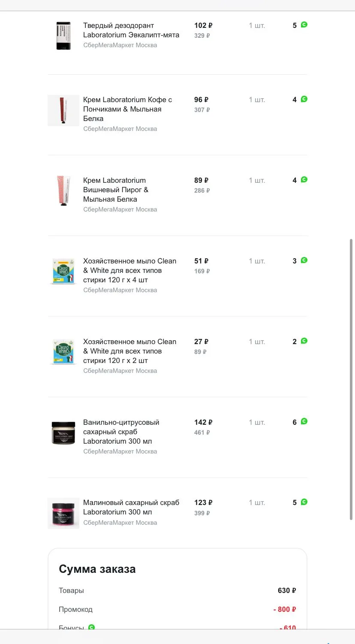Viewport: 355px width, 644px height.
Task: Open Вишневый Пирог cream product image
Action: (63, 191)
